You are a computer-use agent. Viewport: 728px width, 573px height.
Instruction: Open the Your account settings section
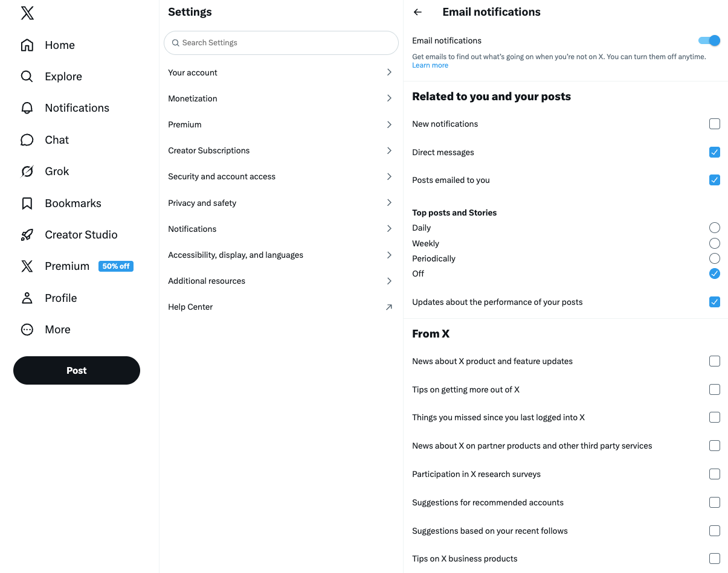[281, 72]
